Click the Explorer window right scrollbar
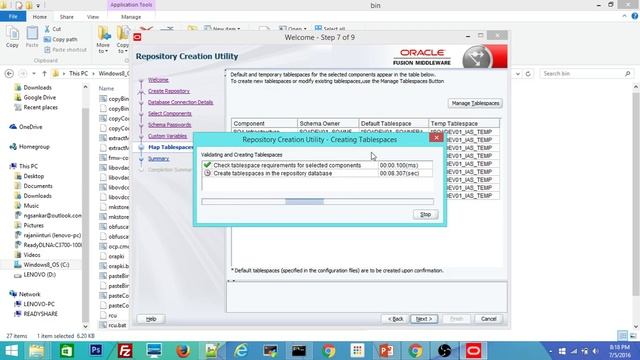640x360 pixels. coord(636,206)
